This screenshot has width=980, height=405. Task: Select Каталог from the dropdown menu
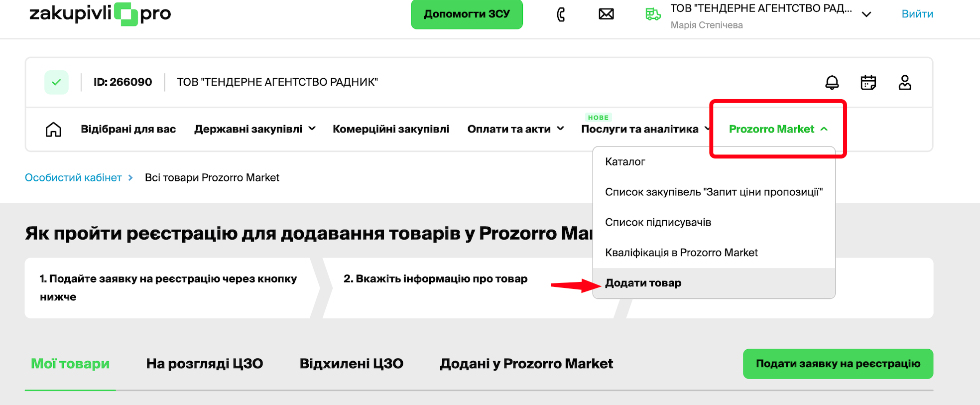[x=625, y=161]
